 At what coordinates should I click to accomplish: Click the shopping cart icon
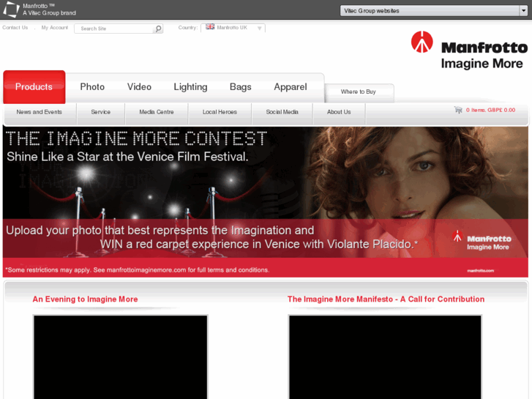[x=458, y=110]
